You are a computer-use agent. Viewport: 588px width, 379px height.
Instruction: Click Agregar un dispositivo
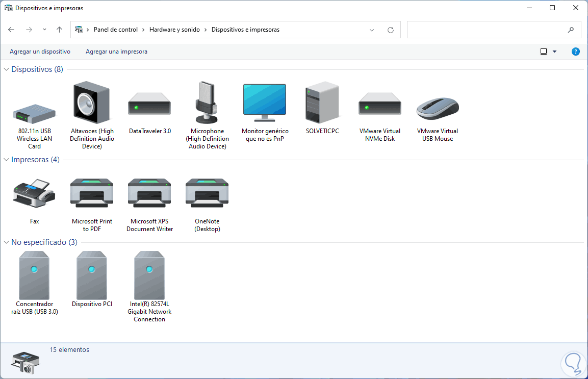[40, 52]
